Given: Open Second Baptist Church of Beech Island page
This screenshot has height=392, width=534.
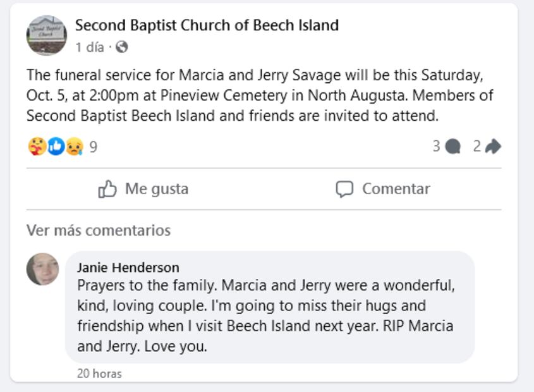Looking at the screenshot, I should 207,25.
